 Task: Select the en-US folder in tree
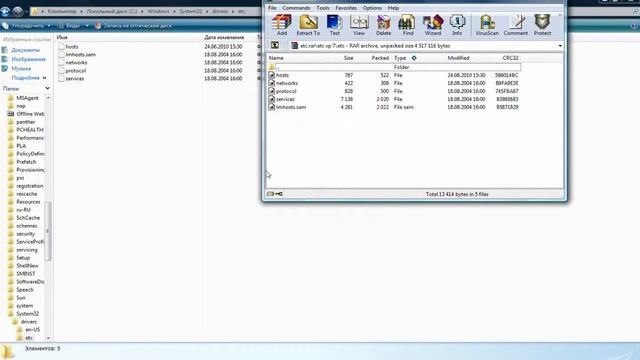point(32,329)
